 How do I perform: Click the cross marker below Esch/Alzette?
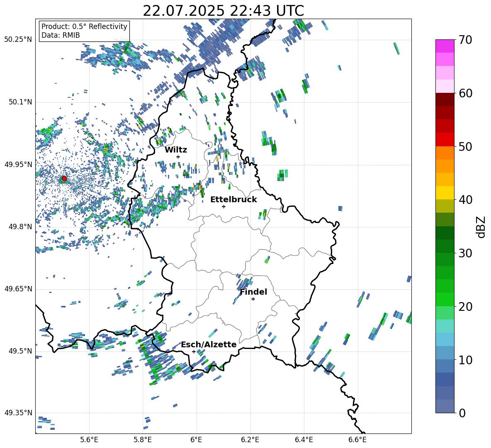coord(194,351)
